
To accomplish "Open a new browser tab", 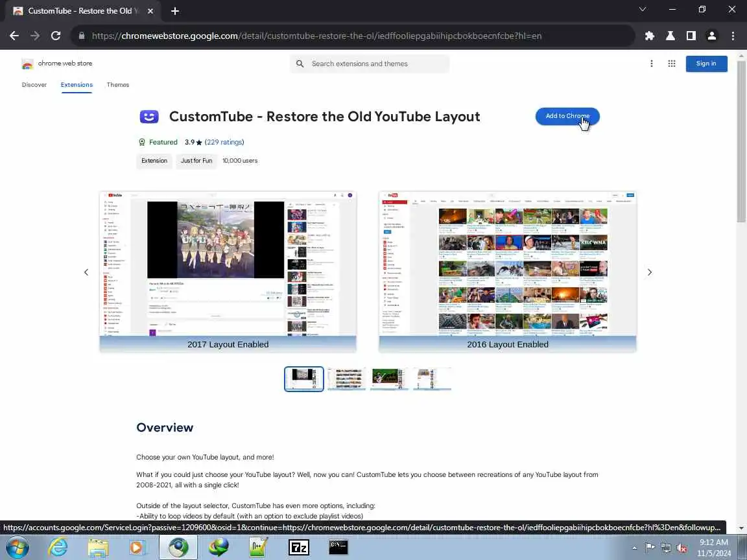I will [175, 11].
